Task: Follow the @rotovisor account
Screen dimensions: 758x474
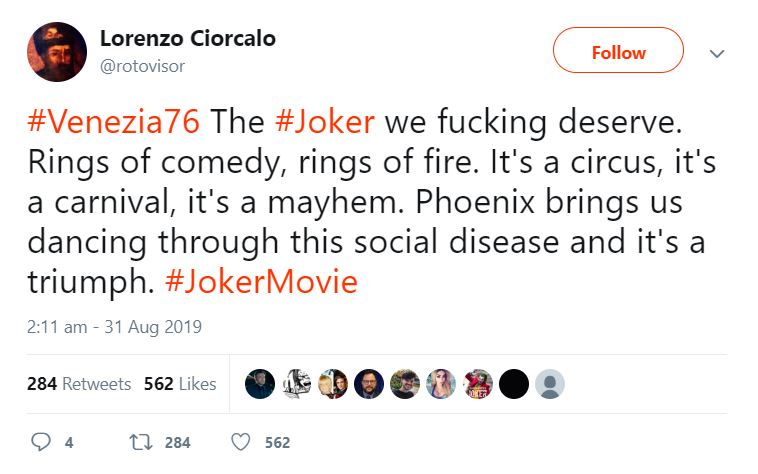Action: 618,50
